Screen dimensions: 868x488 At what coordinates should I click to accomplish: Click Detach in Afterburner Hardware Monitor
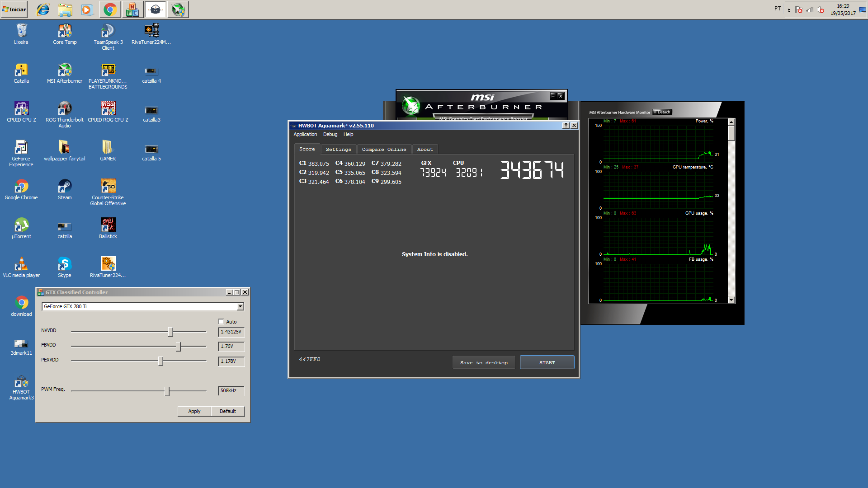coord(662,112)
